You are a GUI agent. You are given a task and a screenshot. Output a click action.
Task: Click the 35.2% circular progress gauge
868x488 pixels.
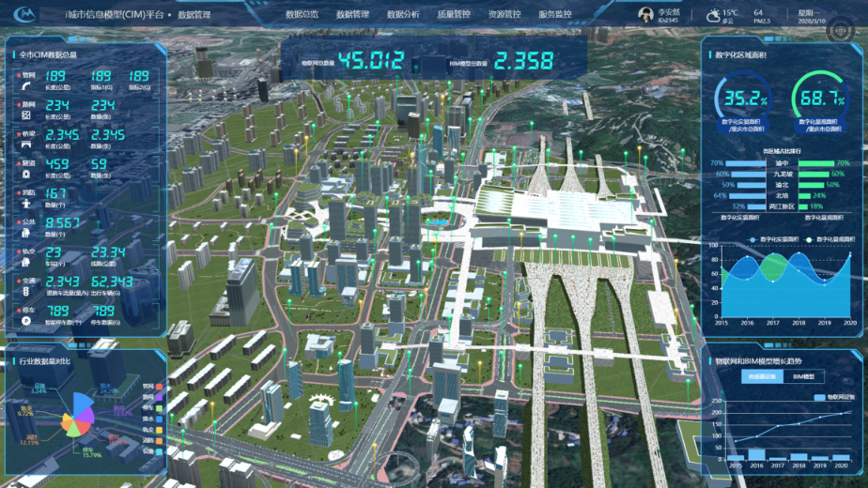[745, 99]
